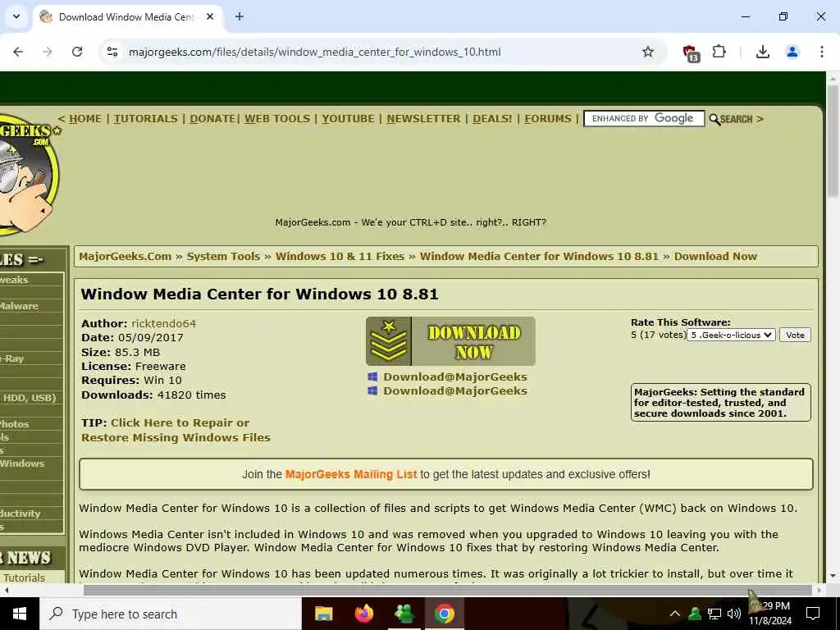Screen dimensions: 840x630
Task: Bookmark this page with the star icon
Action: coord(648,52)
